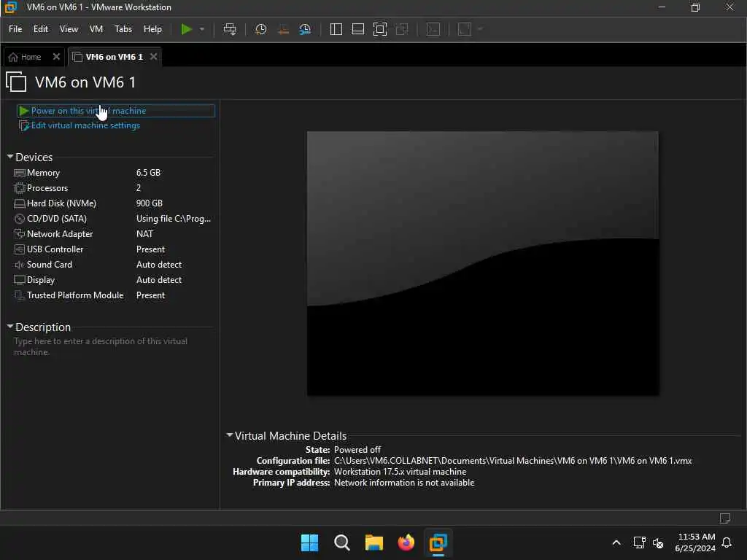This screenshot has width=747, height=560.
Task: Collapse the Virtual Machine Details section
Action: pos(230,435)
